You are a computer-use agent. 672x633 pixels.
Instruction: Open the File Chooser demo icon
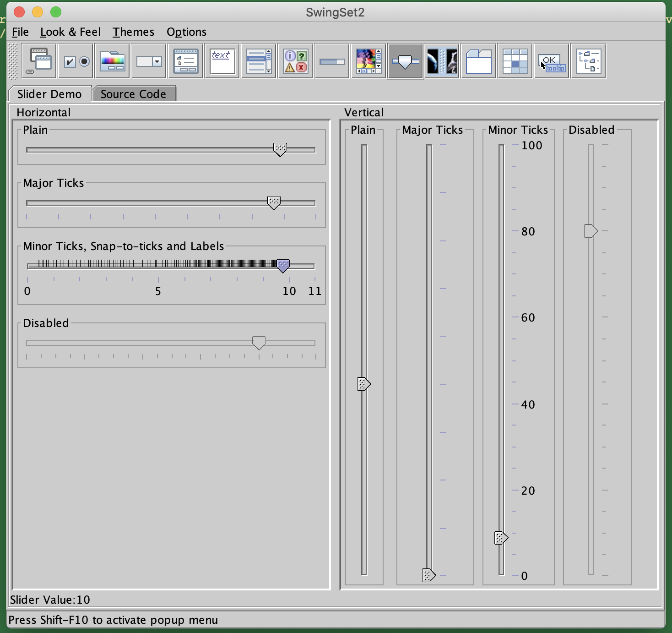tap(185, 61)
